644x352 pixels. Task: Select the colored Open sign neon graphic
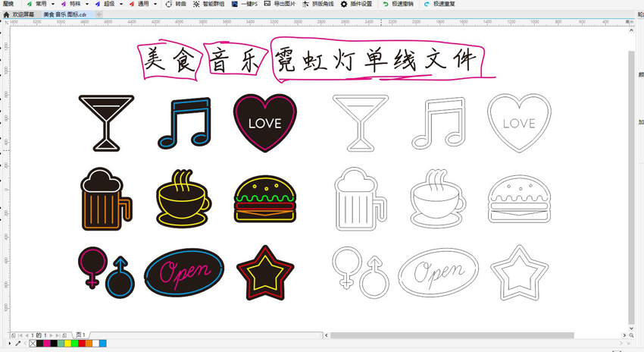point(184,272)
